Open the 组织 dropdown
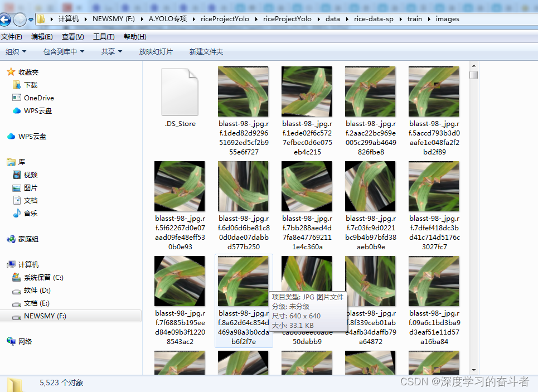Screen dimensions: 538x392 click(x=16, y=51)
